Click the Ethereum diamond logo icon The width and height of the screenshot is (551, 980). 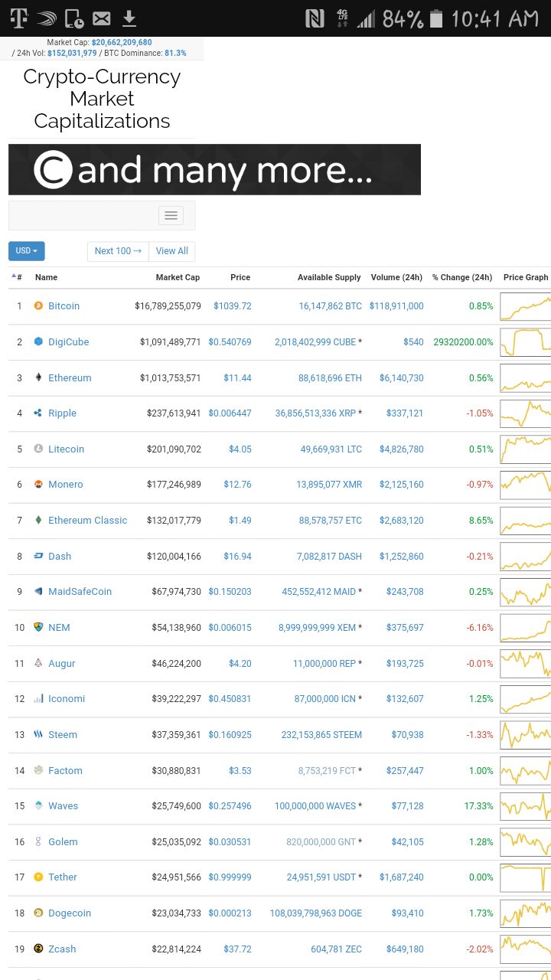click(38, 377)
